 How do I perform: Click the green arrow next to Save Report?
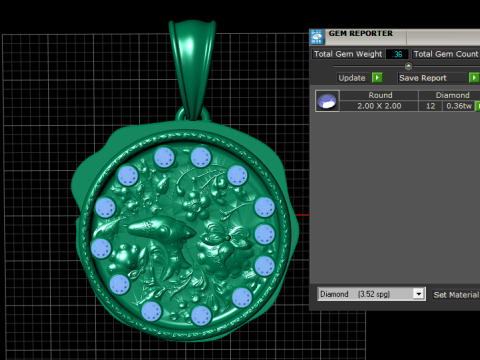[474, 78]
